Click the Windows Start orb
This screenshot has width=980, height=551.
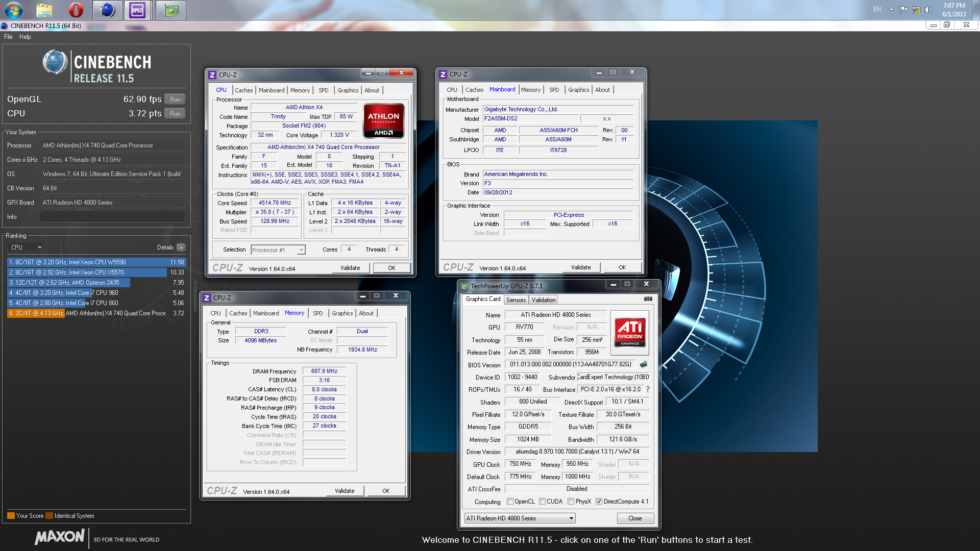(14, 10)
